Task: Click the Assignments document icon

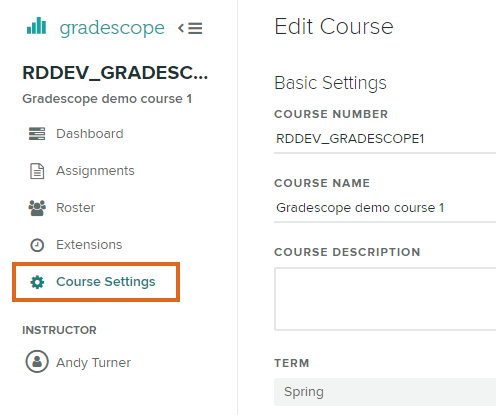Action: coord(37,171)
